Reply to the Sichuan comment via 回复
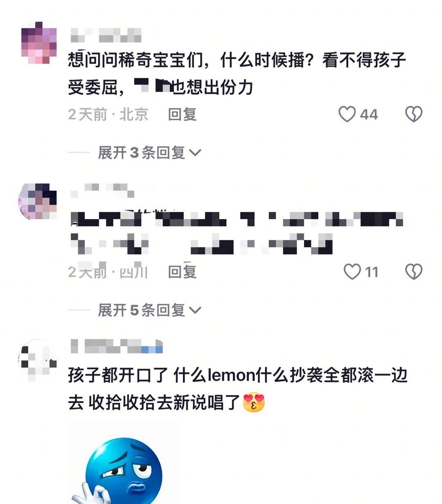 [182, 272]
